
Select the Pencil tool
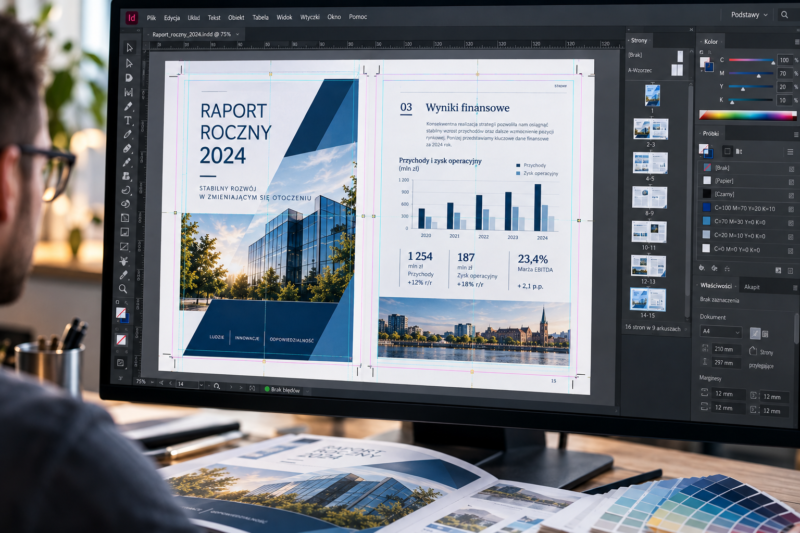coord(128,135)
